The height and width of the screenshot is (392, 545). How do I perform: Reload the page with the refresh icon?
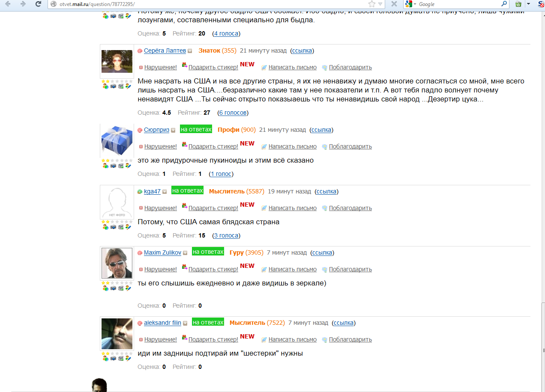(38, 4)
